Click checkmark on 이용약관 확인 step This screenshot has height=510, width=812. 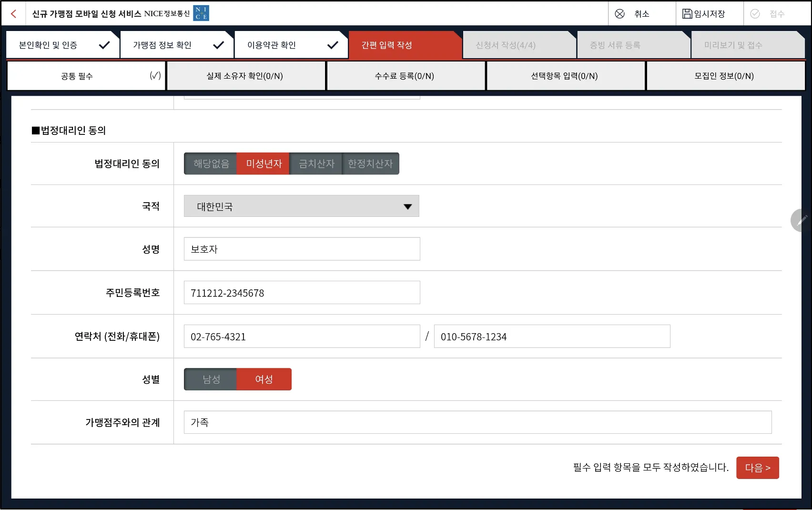[333, 45]
